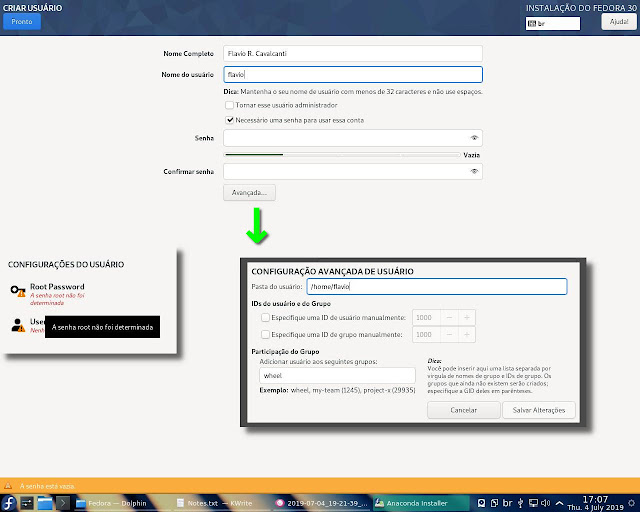Enable Tornar esse usuário administrador
The width and height of the screenshot is (640, 512).
tap(229, 105)
